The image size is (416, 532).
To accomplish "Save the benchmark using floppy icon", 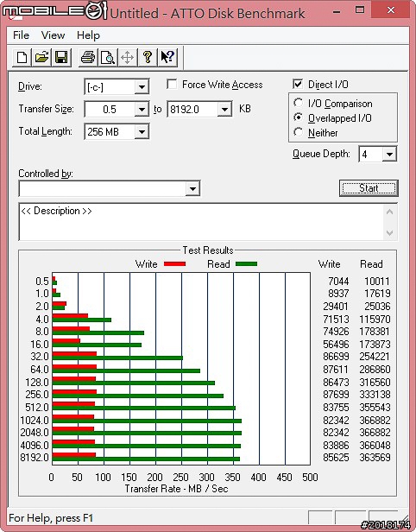I will coord(61,57).
